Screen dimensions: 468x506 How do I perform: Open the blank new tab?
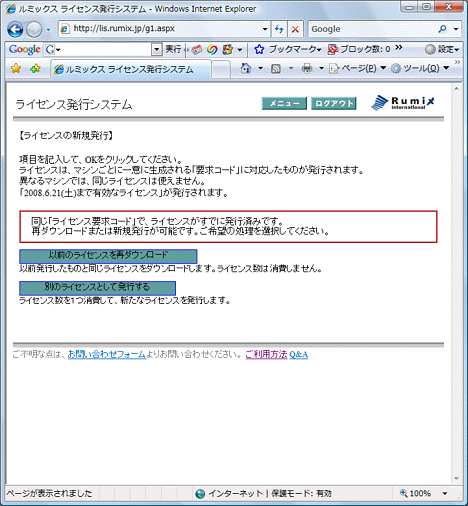[x=221, y=70]
